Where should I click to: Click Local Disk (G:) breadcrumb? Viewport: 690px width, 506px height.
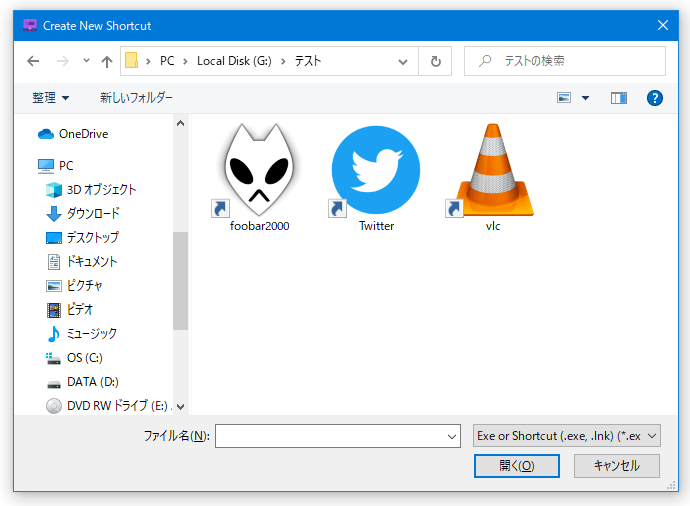coord(234,61)
